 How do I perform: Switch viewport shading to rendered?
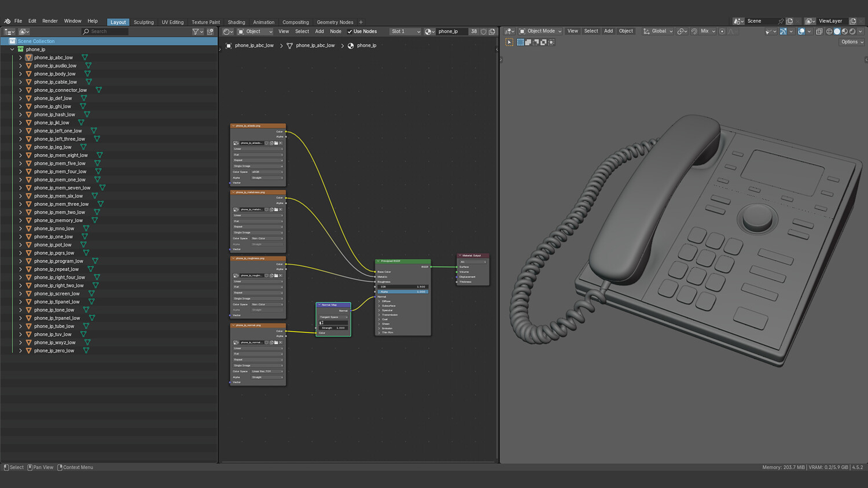coord(852,31)
